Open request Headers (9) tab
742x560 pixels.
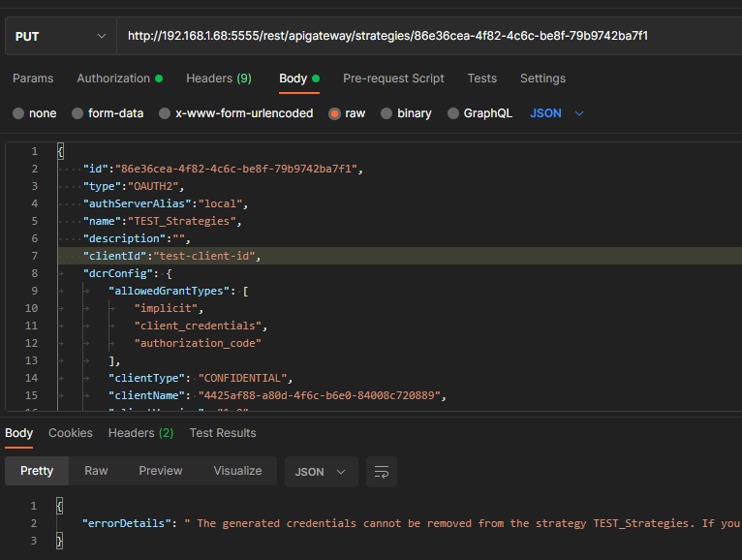pyautogui.click(x=218, y=78)
